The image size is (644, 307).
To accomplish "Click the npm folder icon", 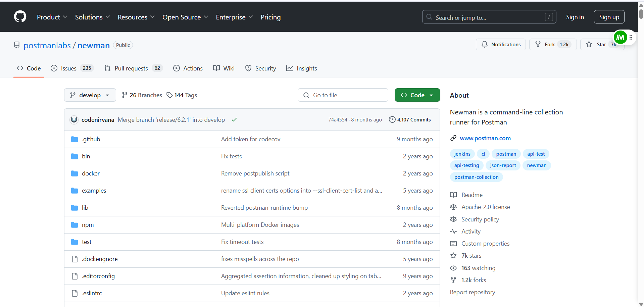I will click(75, 225).
